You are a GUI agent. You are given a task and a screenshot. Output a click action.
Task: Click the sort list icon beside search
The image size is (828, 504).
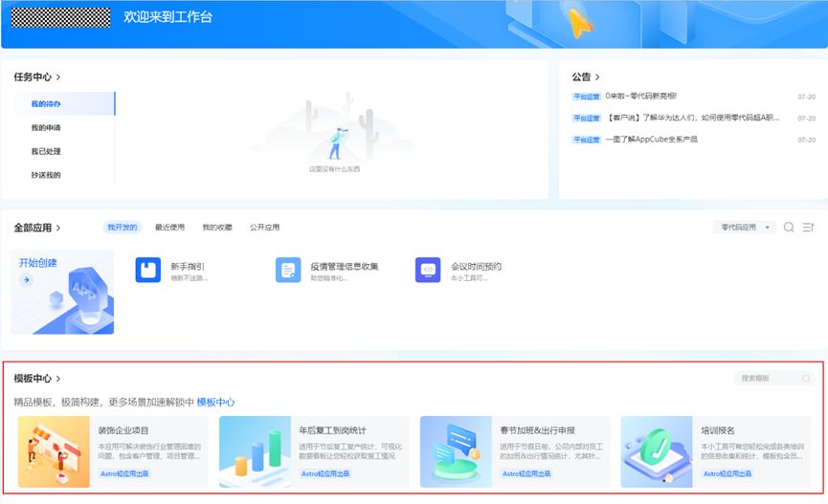(x=809, y=227)
